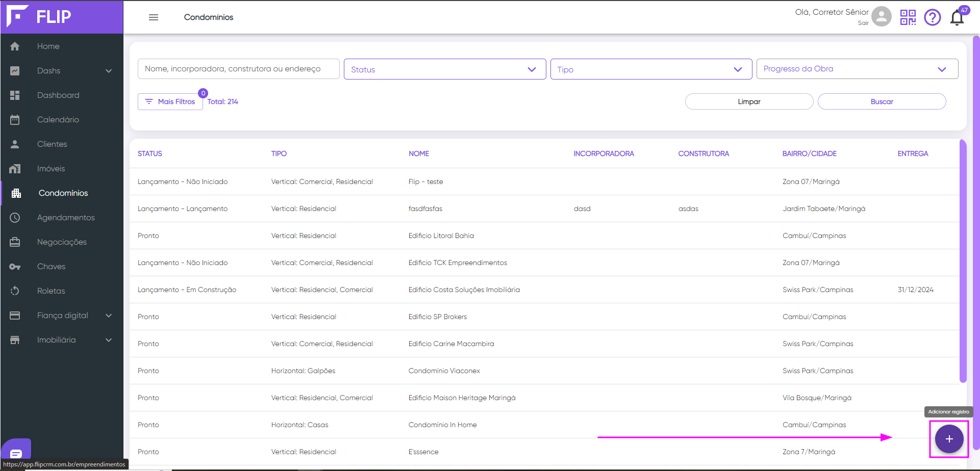Click the Imobiliária store icon
Viewport: 980px width, 471px height.
[15, 340]
